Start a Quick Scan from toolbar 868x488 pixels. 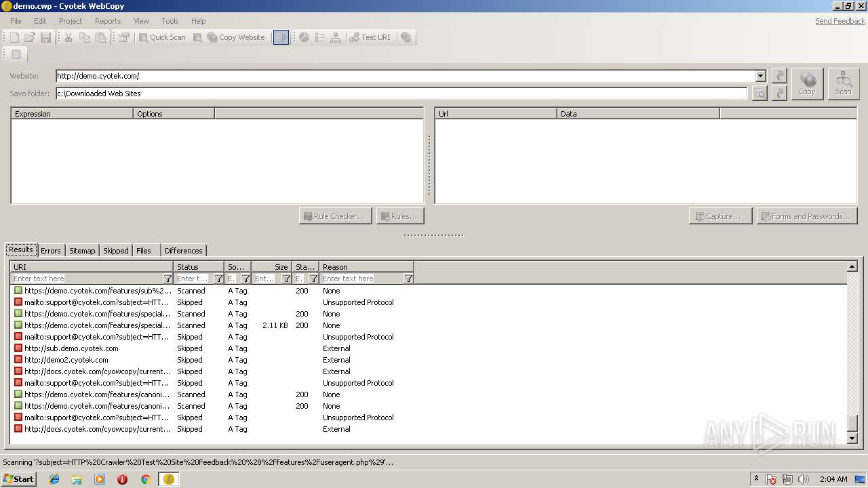[x=162, y=37]
